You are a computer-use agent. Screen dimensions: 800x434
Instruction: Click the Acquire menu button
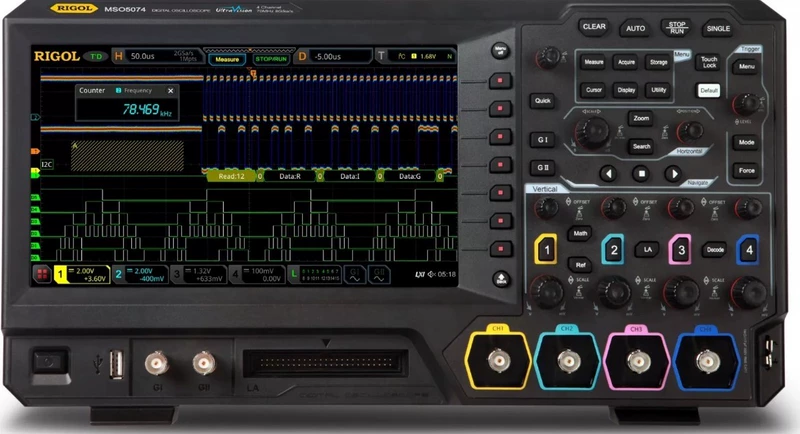pos(626,62)
